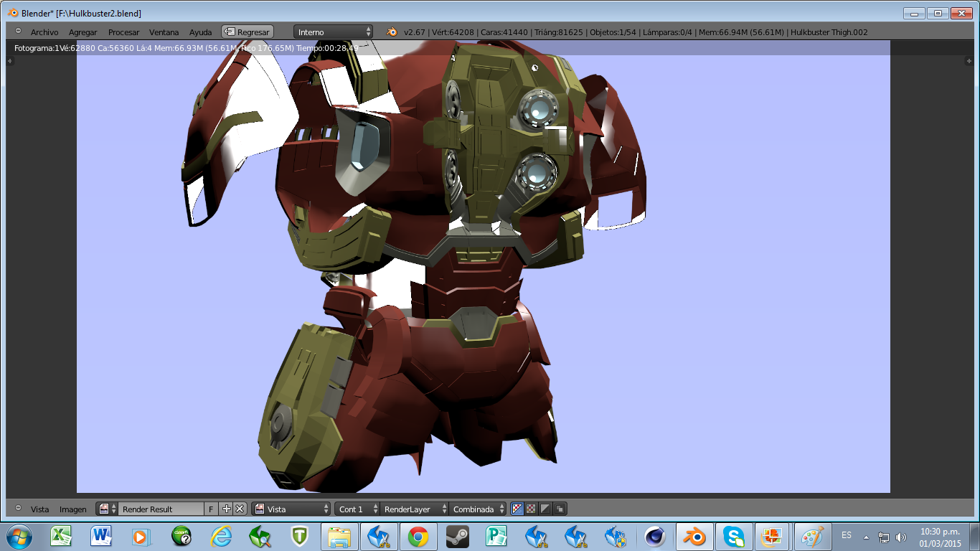
Task: Switch to Google Chrome in the taskbar
Action: 418,536
